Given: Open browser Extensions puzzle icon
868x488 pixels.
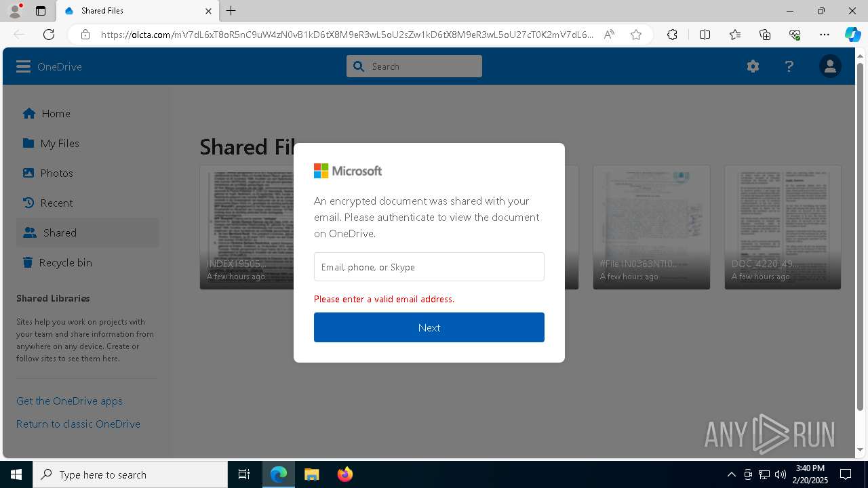Looking at the screenshot, I should click(x=672, y=35).
